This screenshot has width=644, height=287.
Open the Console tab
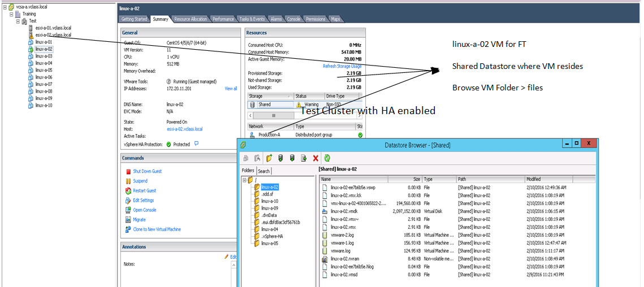pyautogui.click(x=293, y=19)
